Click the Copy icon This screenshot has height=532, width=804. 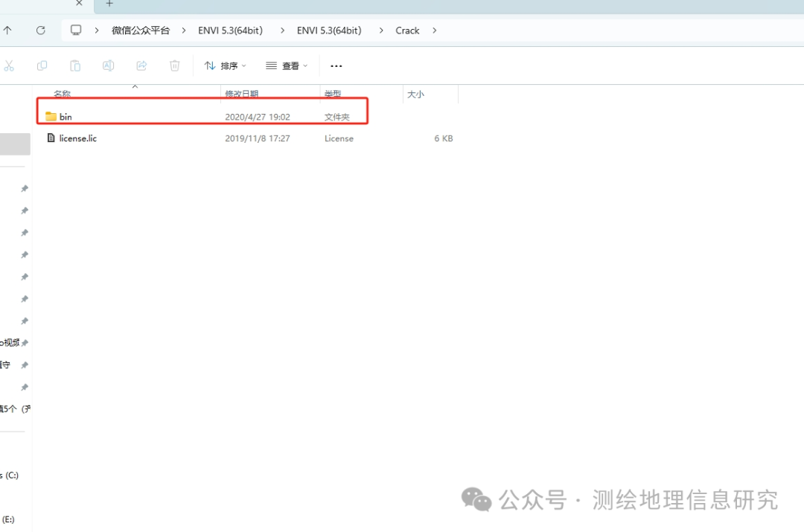coord(42,65)
